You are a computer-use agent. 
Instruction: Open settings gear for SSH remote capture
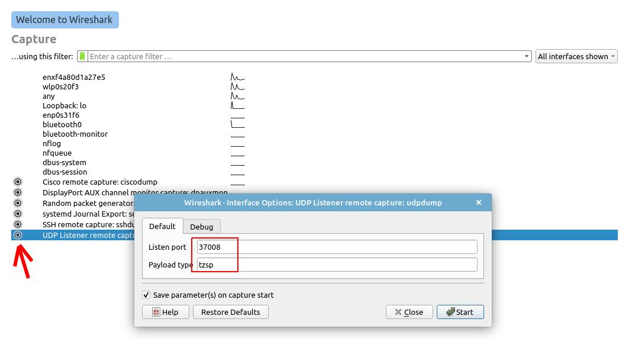point(18,224)
